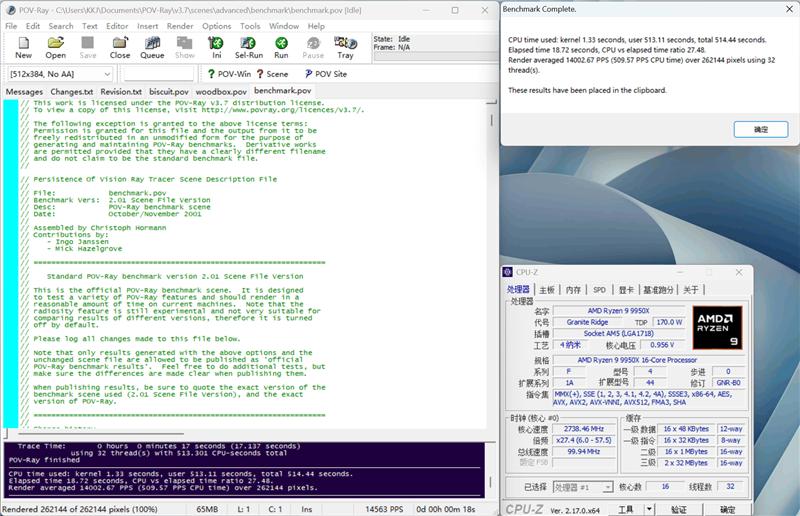
Task: Switch to CPU-Z 主板 tab
Action: (x=546, y=290)
